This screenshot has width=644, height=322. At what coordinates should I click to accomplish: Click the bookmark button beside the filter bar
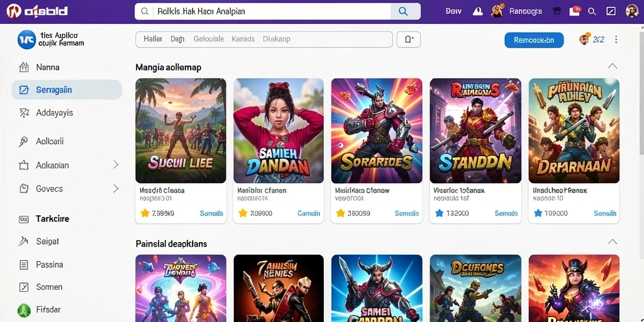(x=409, y=40)
